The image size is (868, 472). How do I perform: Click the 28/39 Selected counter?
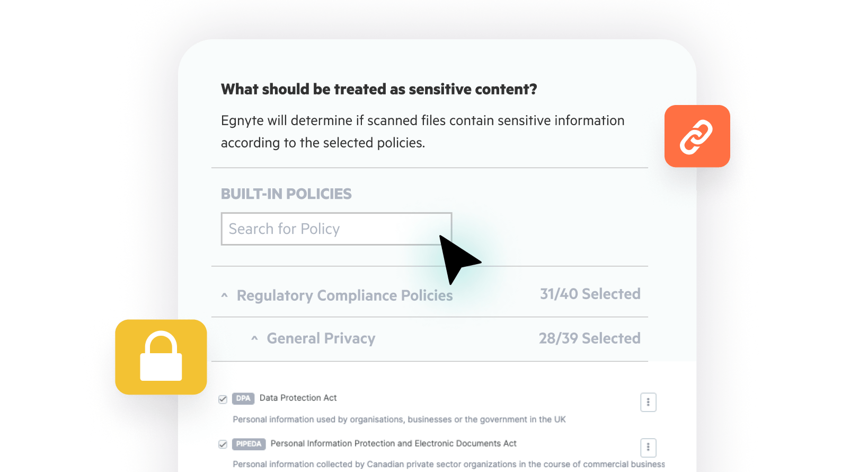(x=589, y=338)
